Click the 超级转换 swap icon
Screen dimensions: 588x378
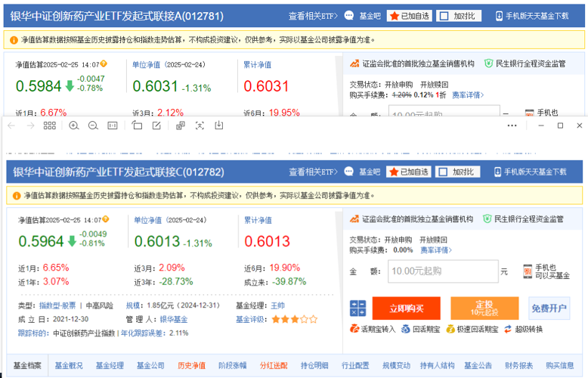click(x=508, y=329)
